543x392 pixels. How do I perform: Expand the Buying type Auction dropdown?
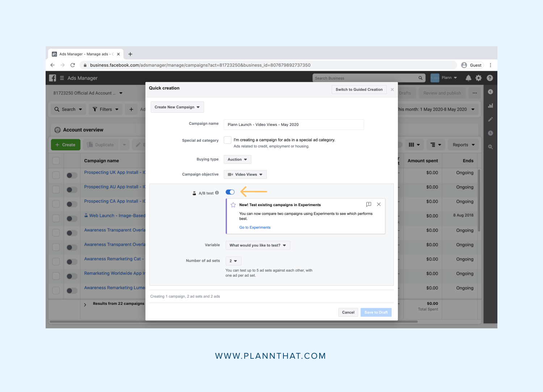pyautogui.click(x=237, y=159)
